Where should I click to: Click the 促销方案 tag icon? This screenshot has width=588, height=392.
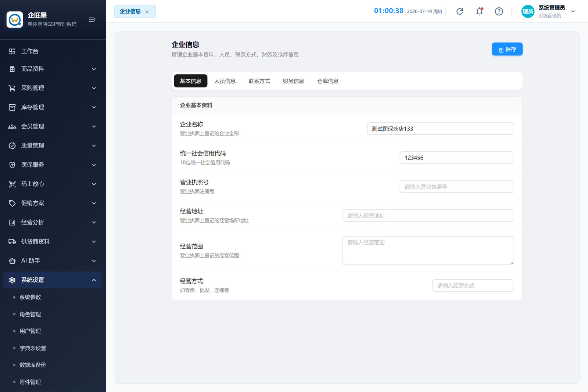tap(12, 203)
